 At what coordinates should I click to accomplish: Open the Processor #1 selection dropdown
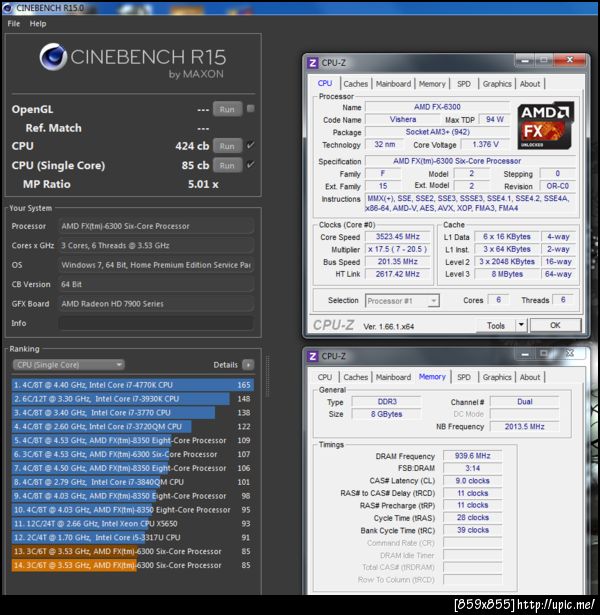(x=402, y=301)
